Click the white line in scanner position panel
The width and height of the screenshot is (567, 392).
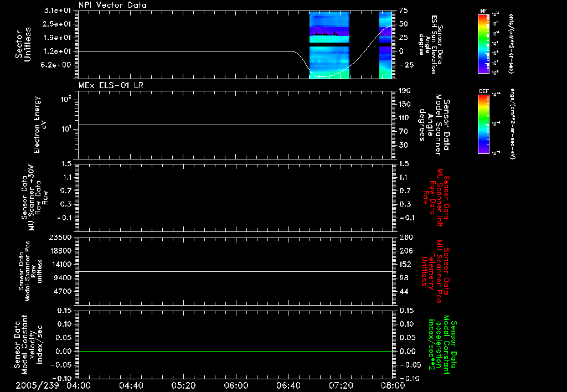pyautogui.click(x=235, y=271)
